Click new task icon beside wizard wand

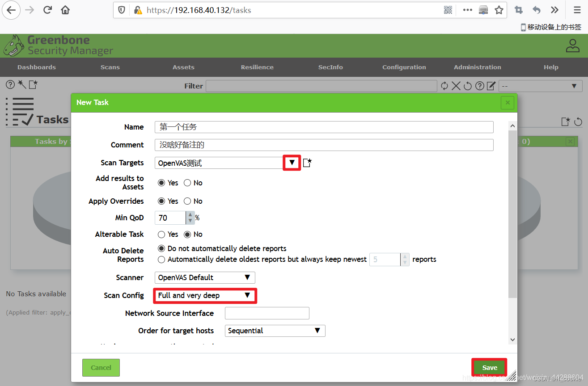tap(34, 84)
